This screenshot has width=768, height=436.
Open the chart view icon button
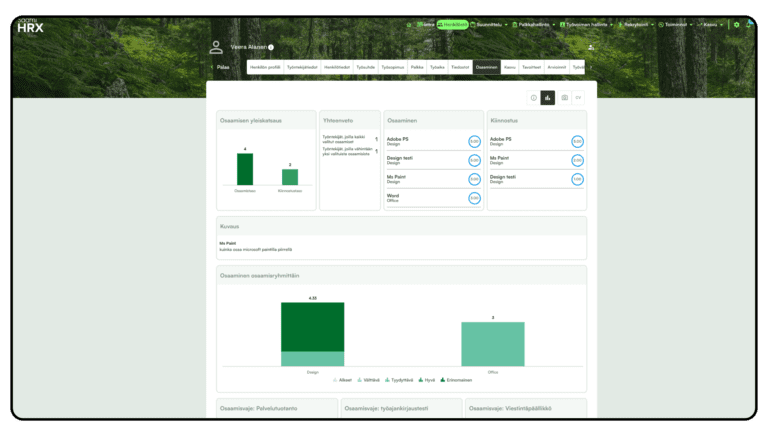[x=548, y=97]
